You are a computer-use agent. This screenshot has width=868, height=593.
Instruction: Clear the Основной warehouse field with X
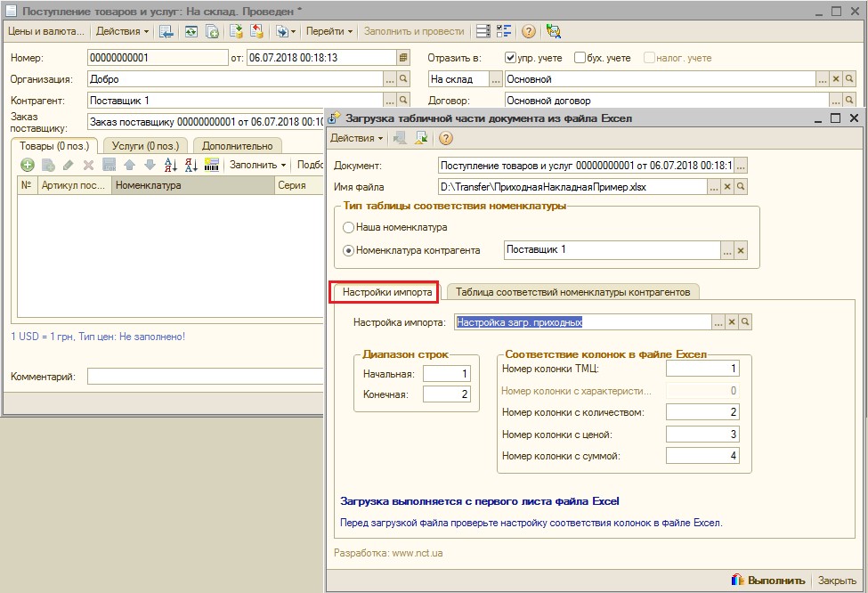pyautogui.click(x=836, y=79)
